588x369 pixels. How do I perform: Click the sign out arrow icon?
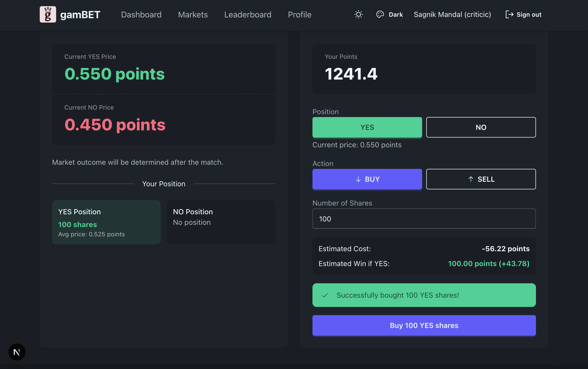509,14
